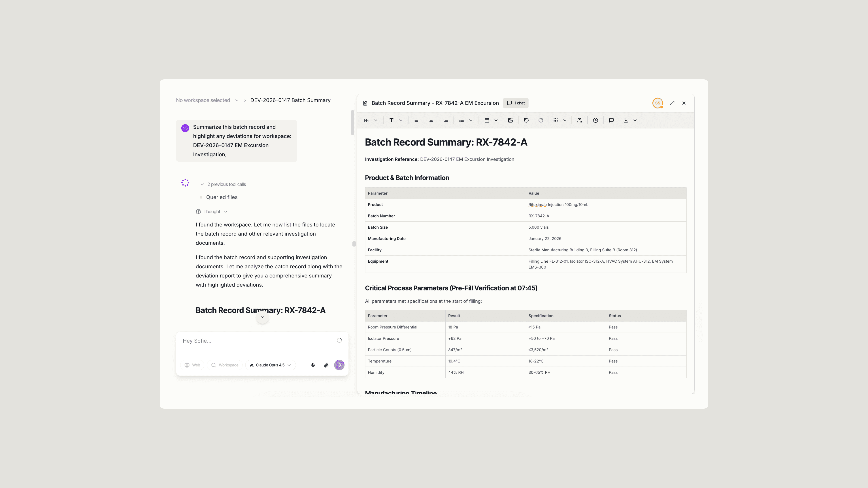Open version history clock icon
The width and height of the screenshot is (868, 488).
pos(595,120)
